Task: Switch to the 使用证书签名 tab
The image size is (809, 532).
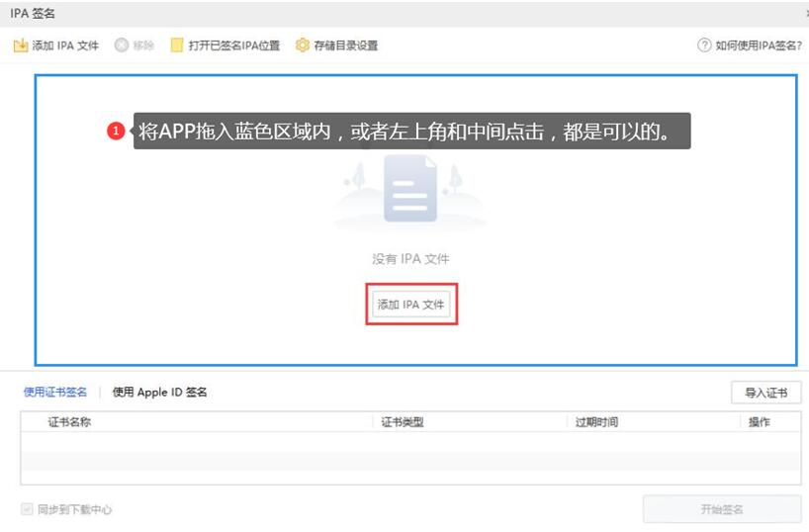Action: click(55, 393)
